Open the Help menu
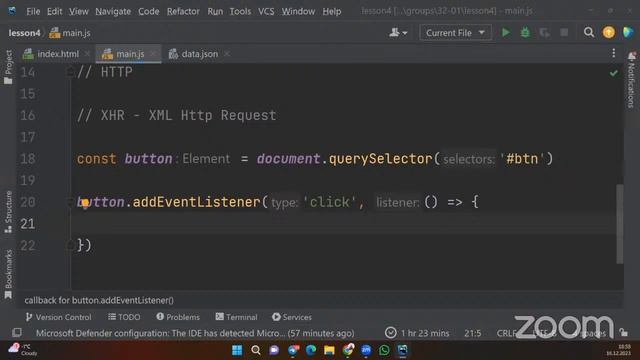 click(331, 11)
